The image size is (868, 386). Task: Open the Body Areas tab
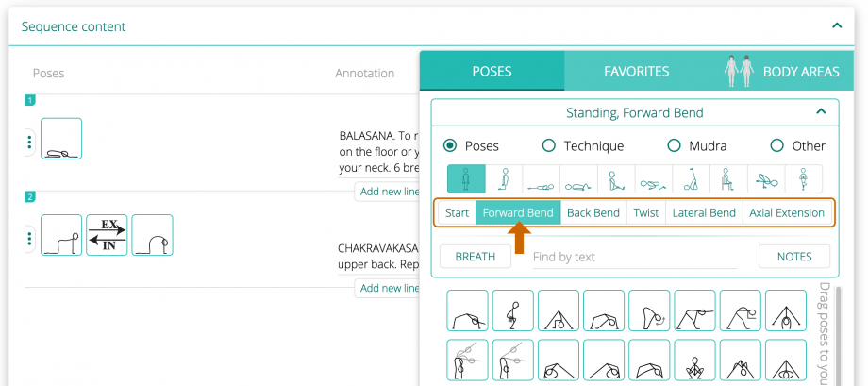tap(781, 71)
